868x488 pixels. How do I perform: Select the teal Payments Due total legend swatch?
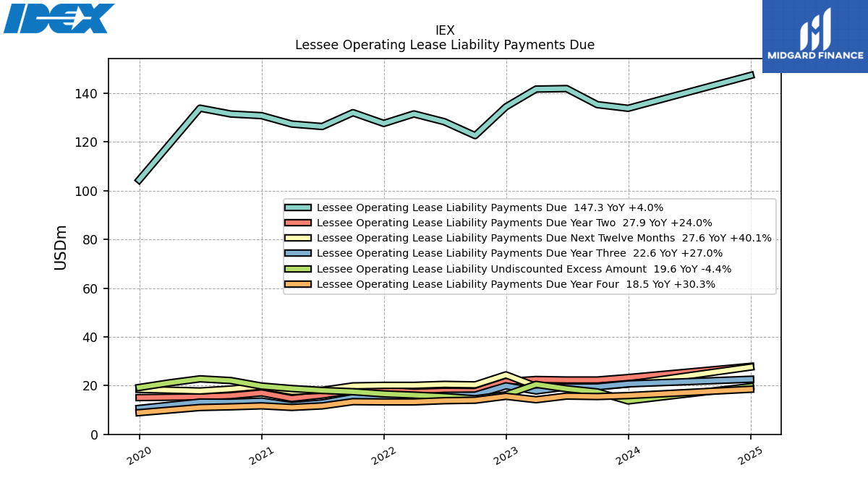point(298,207)
